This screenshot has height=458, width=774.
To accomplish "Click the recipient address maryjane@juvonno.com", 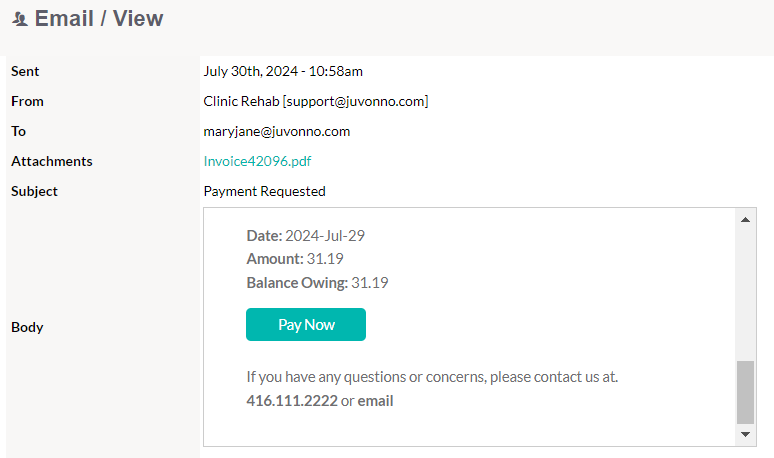I will coord(276,131).
